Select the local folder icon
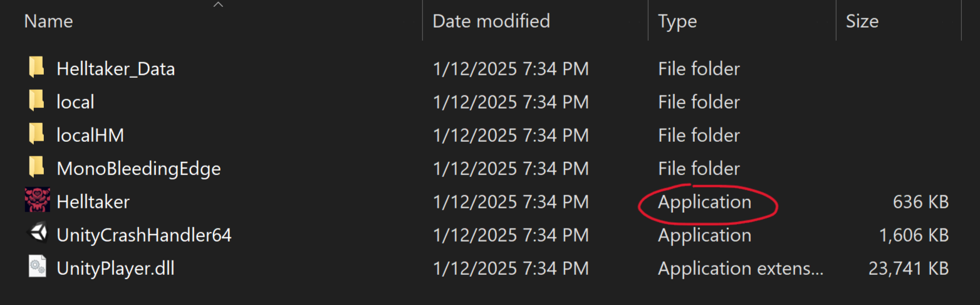 36,101
